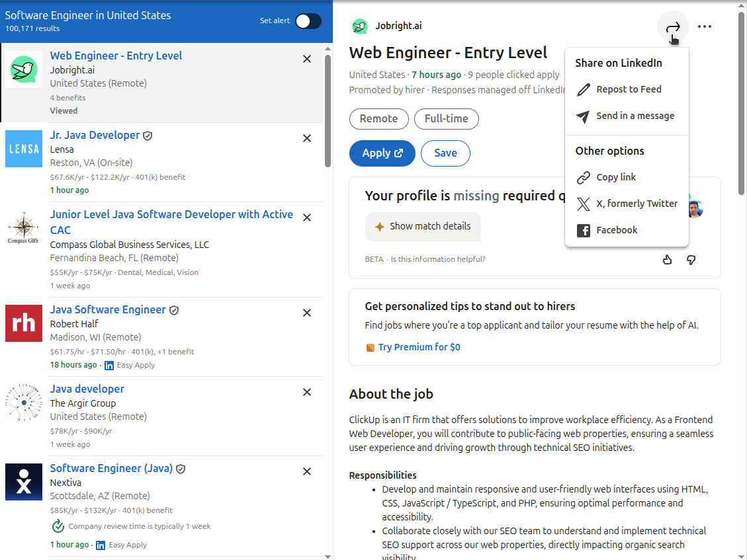Click the '100,171 results' text
The image size is (747, 560).
pyautogui.click(x=32, y=28)
